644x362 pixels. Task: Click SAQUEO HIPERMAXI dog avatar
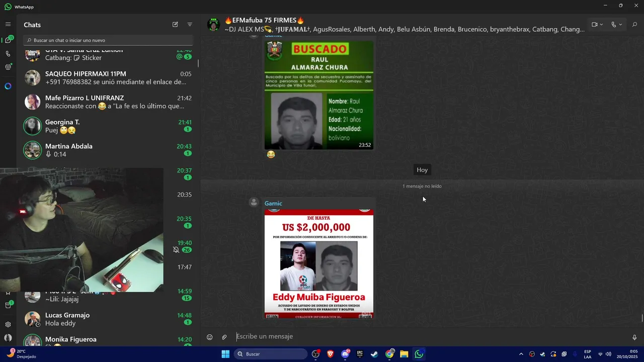pyautogui.click(x=33, y=77)
